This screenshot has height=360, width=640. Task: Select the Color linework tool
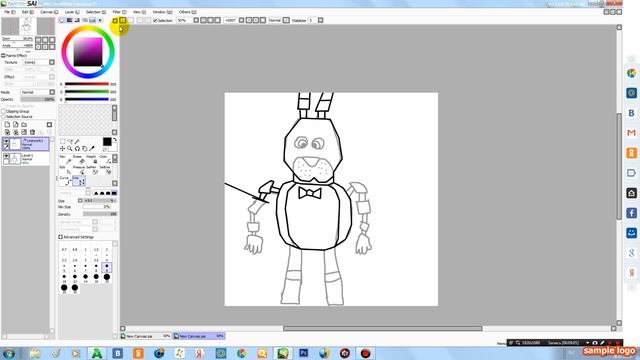[105, 160]
